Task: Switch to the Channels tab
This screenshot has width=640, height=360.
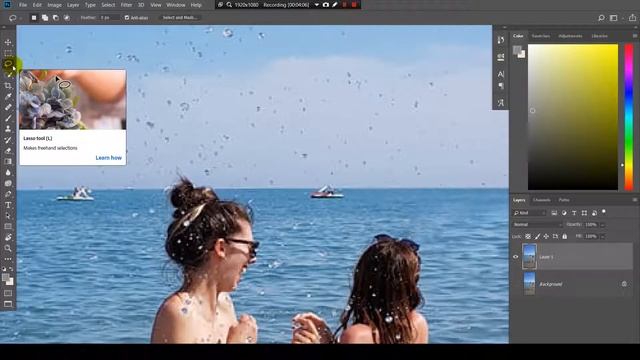Action: (542, 200)
